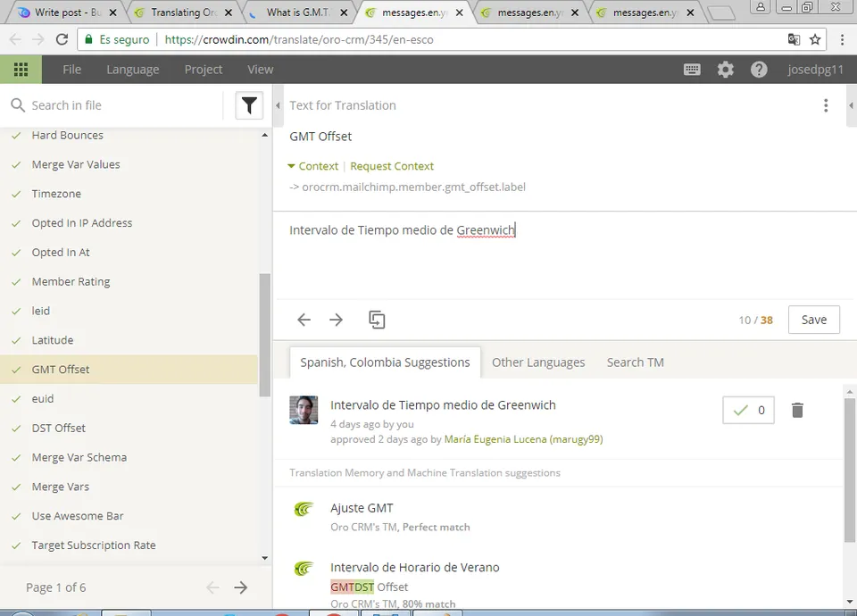Viewport: 857px width, 616px height.
Task: Go to next string arrow in editor
Action: [337, 320]
